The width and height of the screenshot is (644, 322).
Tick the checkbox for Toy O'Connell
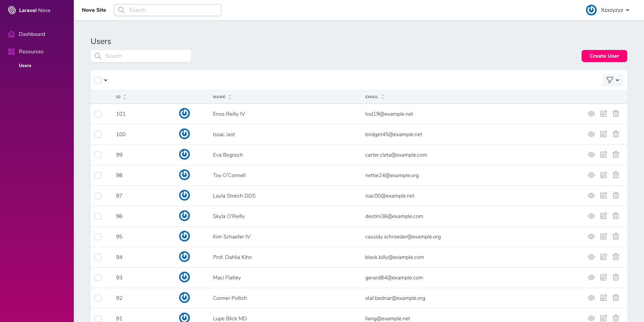click(x=98, y=175)
